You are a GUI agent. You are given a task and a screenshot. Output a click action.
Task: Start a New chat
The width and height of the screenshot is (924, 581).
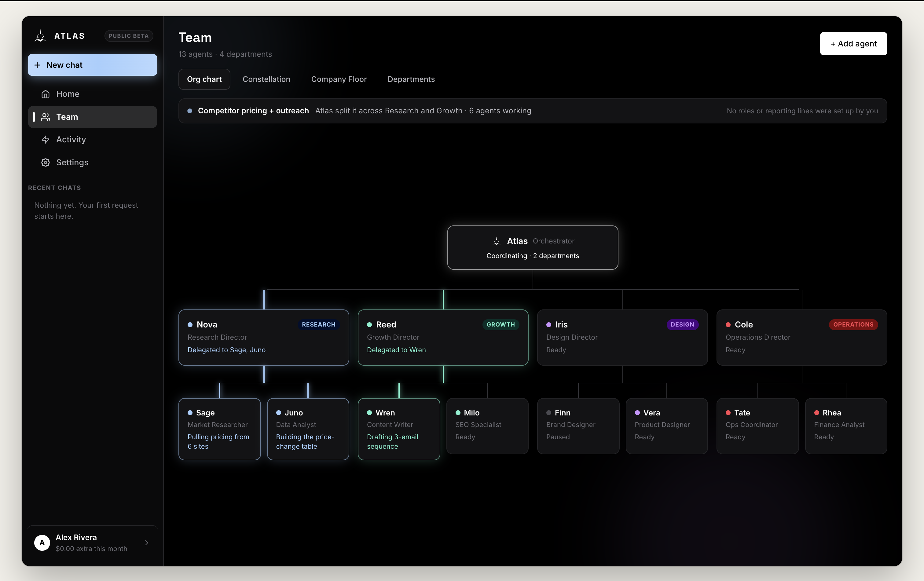point(93,65)
